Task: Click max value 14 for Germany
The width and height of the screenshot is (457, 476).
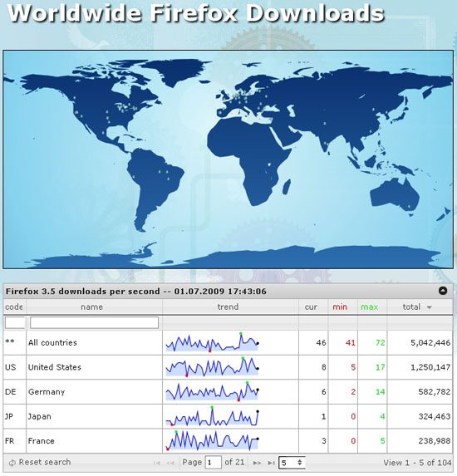Action: point(381,392)
